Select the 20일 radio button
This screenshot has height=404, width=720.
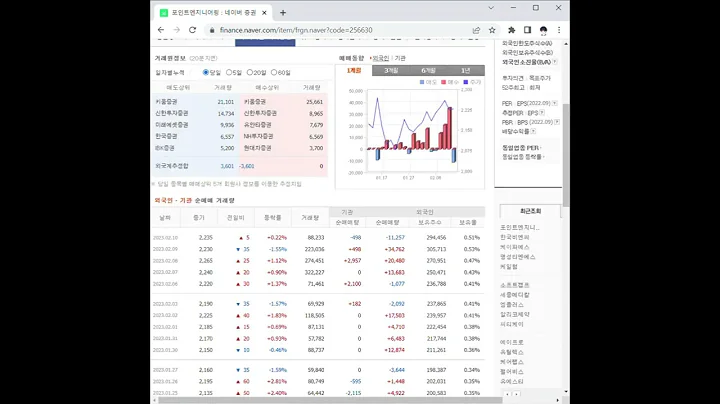[x=250, y=73]
